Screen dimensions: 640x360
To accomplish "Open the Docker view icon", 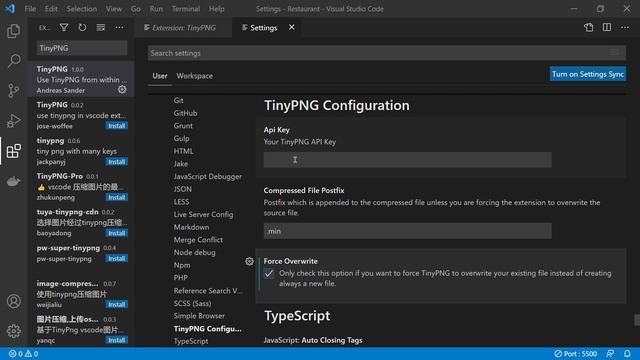I will tap(13, 181).
